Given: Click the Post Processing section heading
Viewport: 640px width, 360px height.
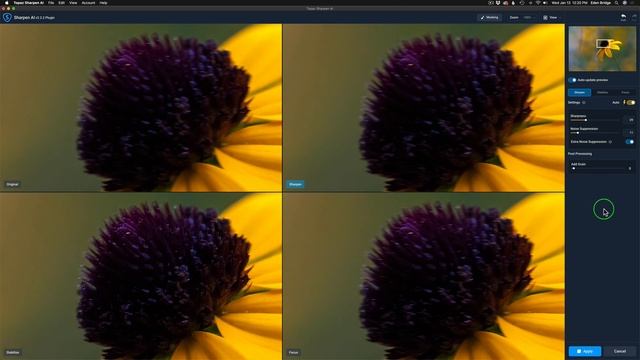Looking at the screenshot, I should [x=580, y=154].
